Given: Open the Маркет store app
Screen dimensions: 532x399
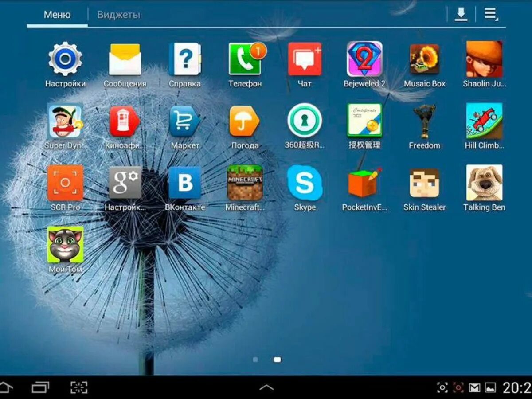Looking at the screenshot, I should click(185, 121).
